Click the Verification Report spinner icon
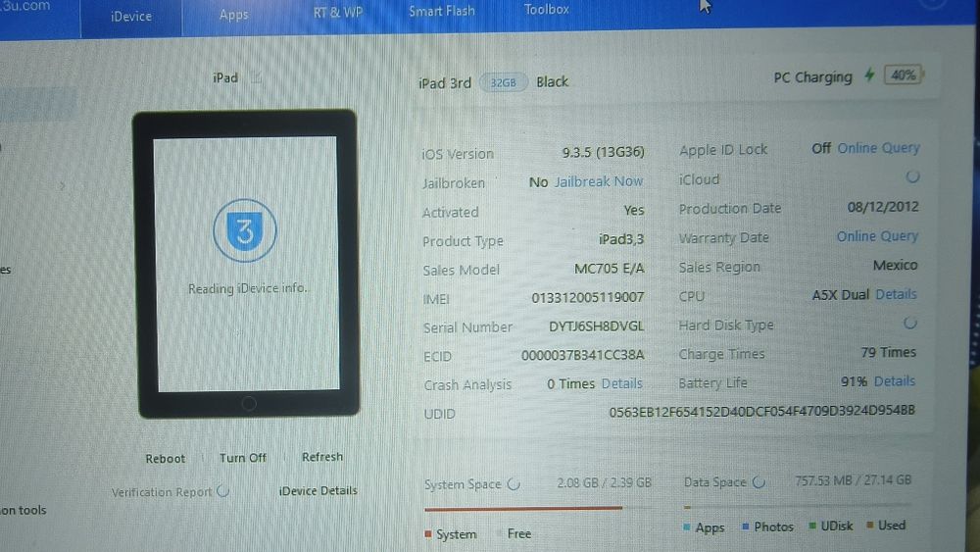Viewport: 980px width, 552px height. [x=222, y=491]
